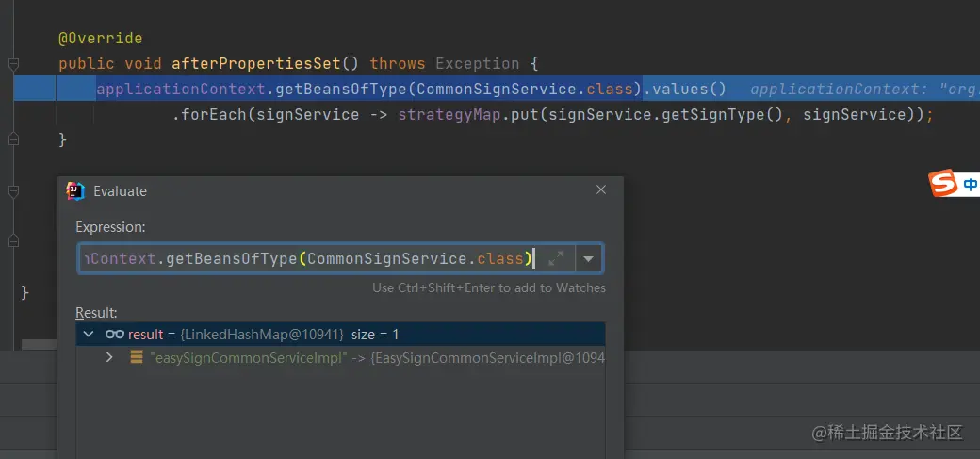
Task: Select the result = {LinkedHashMap@10941} row
Action: click(x=340, y=335)
